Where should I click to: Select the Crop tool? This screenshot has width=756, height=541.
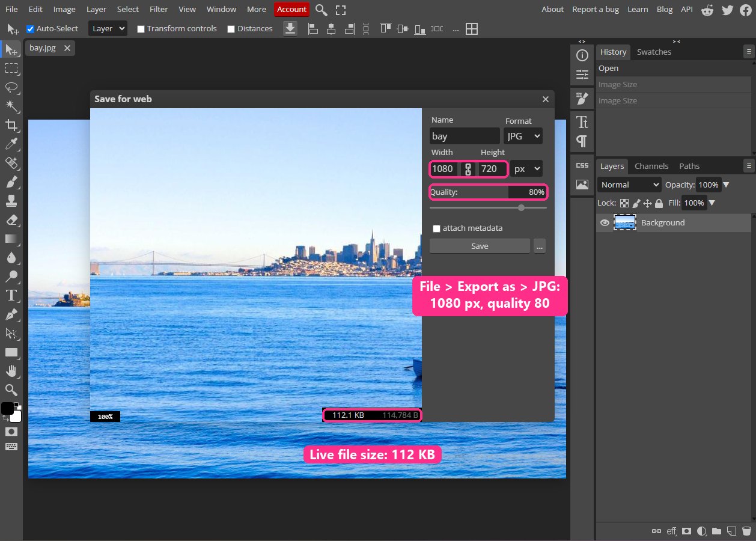[x=11, y=125]
